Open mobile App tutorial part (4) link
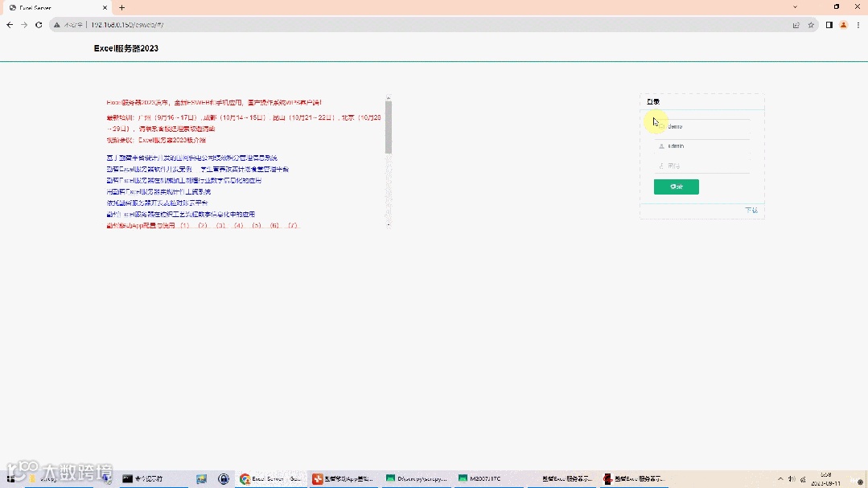This screenshot has width=868, height=488. point(239,226)
